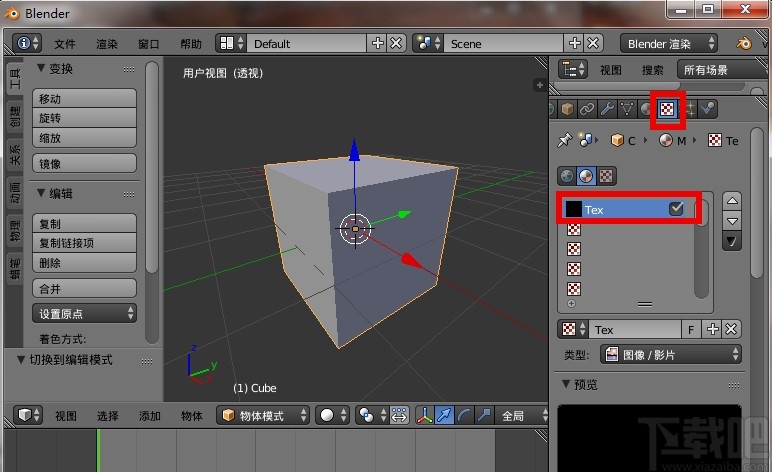The height and width of the screenshot is (472, 772).
Task: Add new texture with plus button
Action: click(712, 329)
